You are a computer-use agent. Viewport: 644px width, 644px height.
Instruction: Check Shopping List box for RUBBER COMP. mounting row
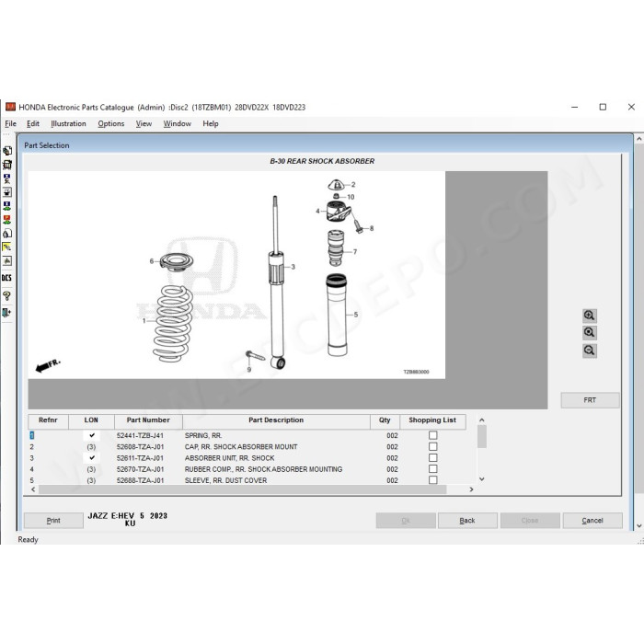point(433,468)
